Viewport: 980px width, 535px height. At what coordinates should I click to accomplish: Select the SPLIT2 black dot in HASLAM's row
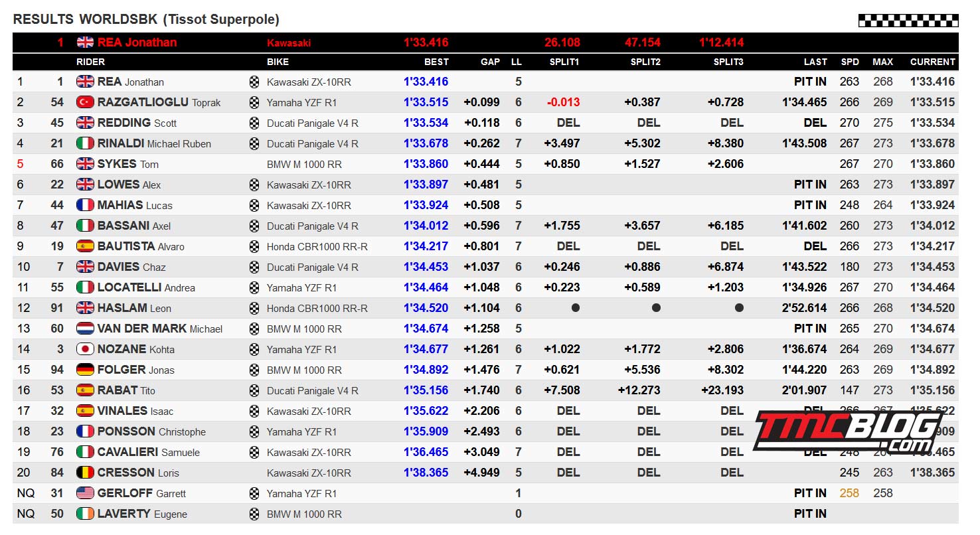pos(656,308)
